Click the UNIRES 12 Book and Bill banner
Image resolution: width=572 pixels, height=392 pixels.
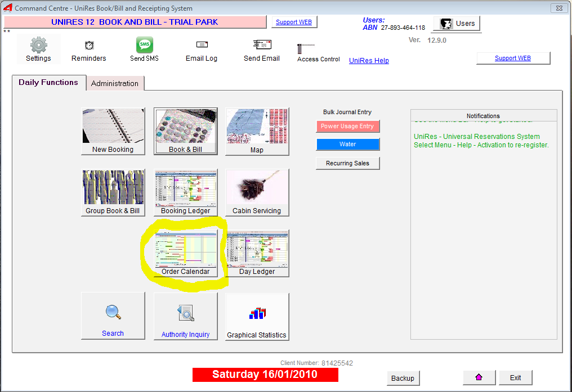tap(135, 22)
